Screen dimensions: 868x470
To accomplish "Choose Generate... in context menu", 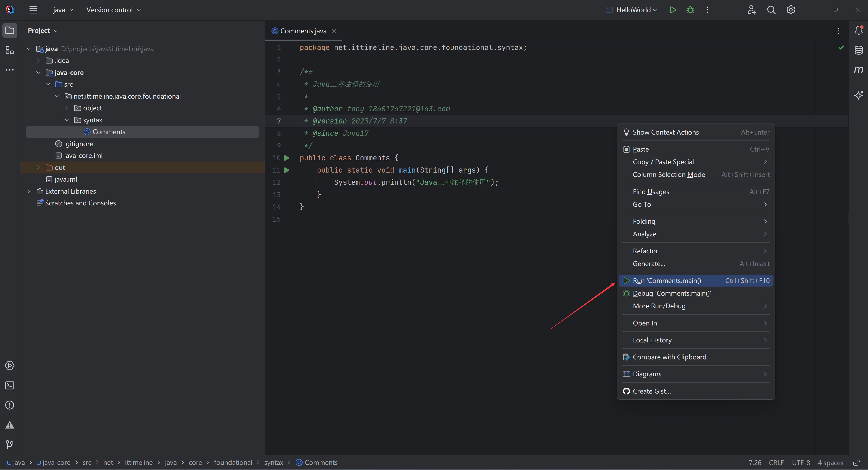I will tap(696, 264).
